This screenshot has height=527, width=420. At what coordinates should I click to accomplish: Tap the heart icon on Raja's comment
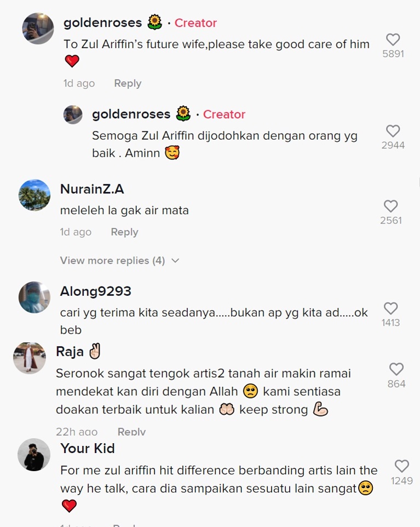[x=396, y=369]
